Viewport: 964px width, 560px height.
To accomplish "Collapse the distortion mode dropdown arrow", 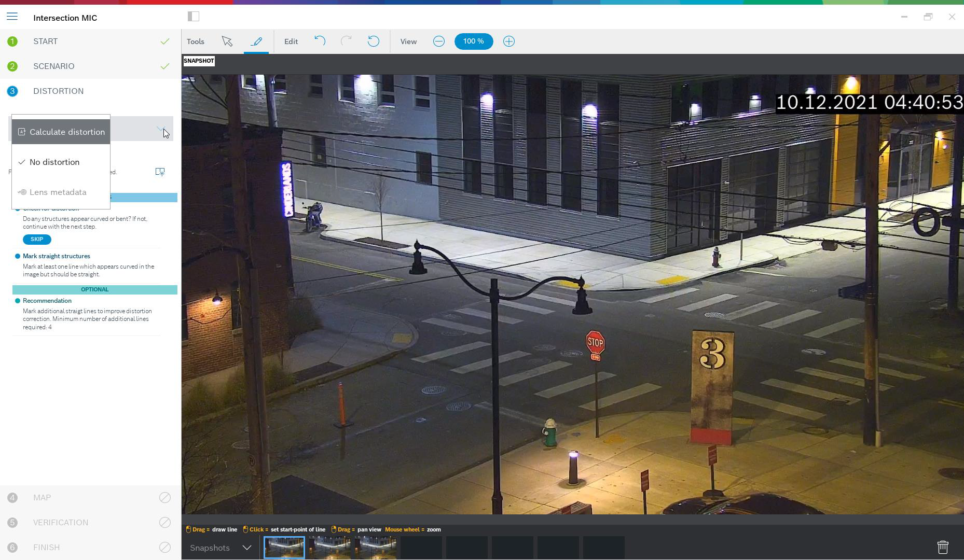I will [x=162, y=129].
